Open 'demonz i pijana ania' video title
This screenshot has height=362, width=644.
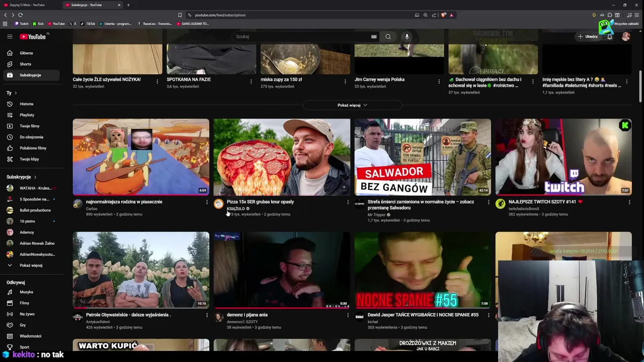click(x=247, y=315)
